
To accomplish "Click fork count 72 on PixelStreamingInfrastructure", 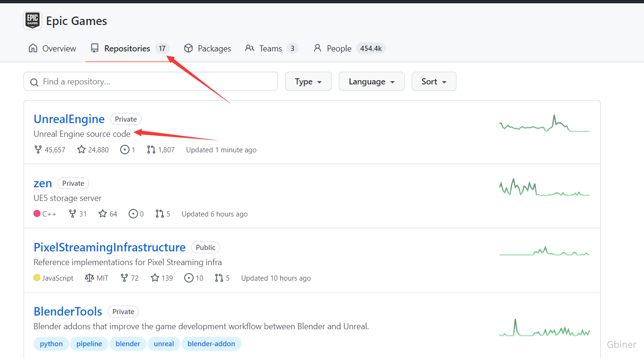I will [x=130, y=278].
